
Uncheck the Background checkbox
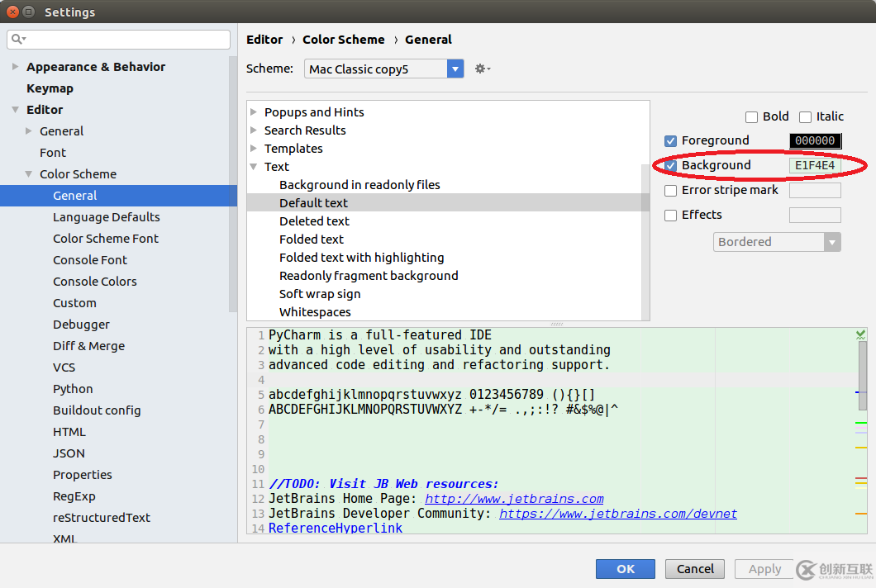(x=671, y=166)
